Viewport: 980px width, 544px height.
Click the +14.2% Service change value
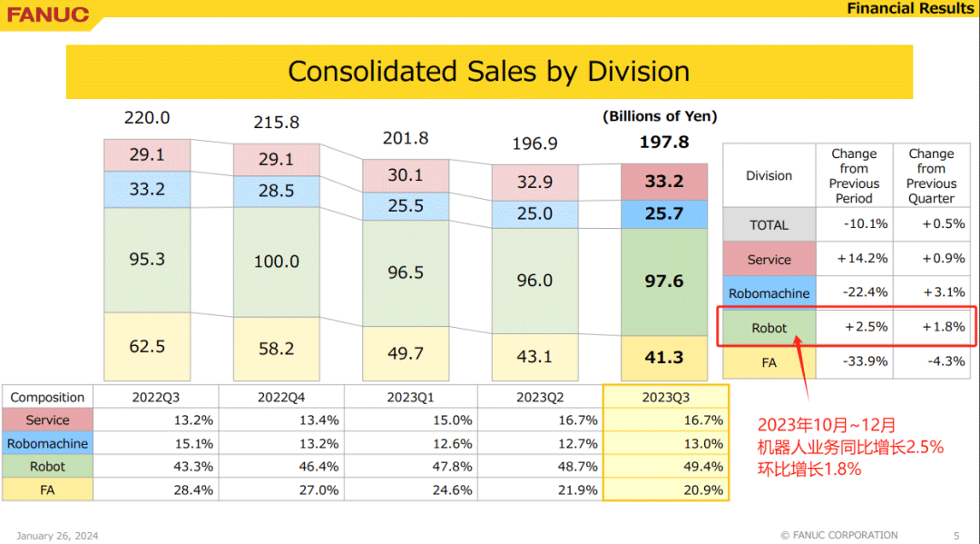[x=863, y=258]
